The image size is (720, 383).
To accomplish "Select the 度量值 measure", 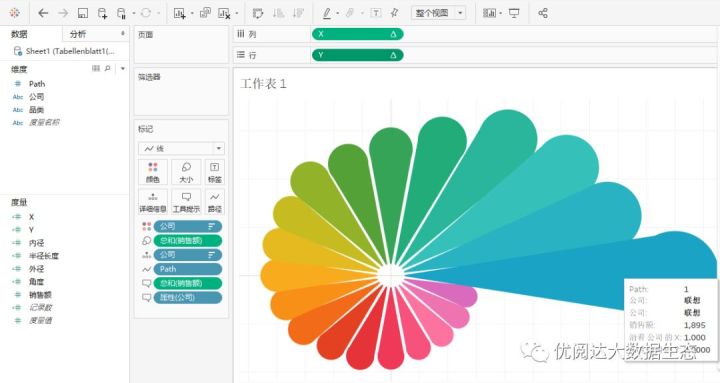I will coord(40,320).
